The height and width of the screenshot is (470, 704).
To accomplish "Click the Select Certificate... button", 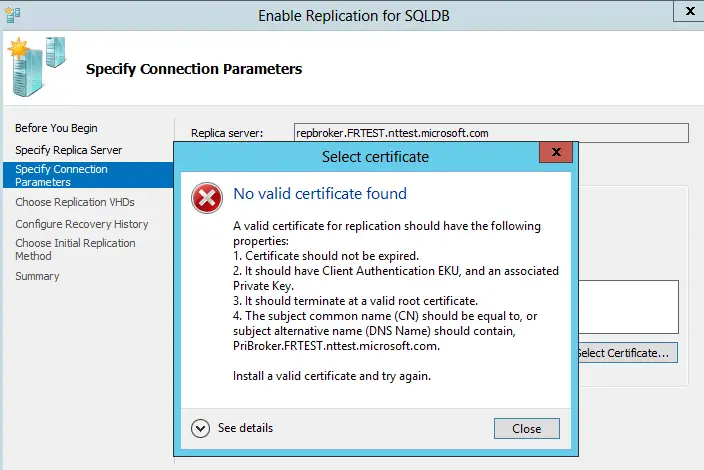I will [x=628, y=353].
